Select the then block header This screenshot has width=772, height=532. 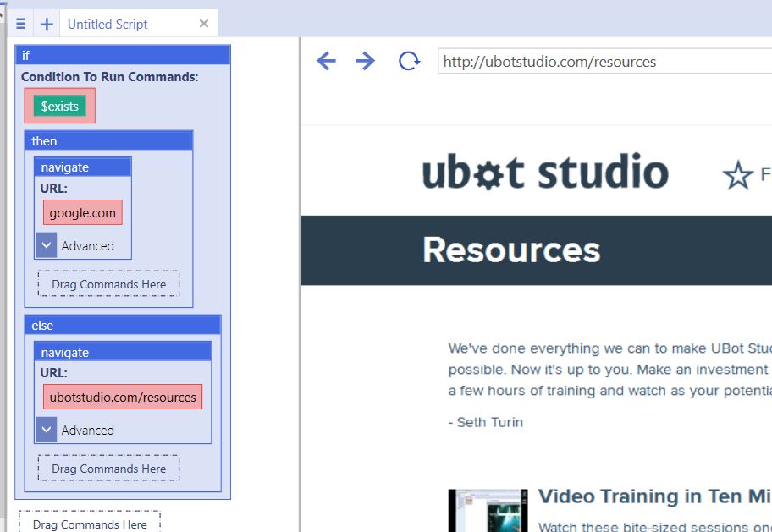109,140
